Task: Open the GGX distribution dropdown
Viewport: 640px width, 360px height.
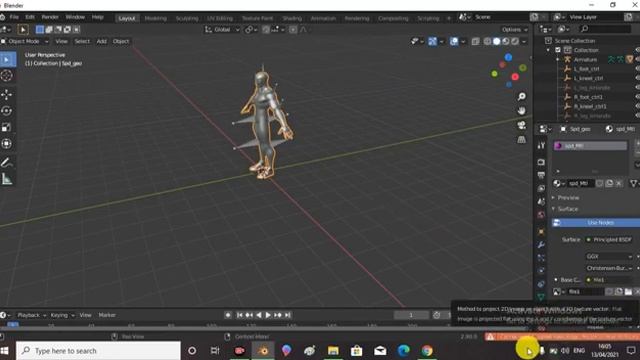Action: 609,256
